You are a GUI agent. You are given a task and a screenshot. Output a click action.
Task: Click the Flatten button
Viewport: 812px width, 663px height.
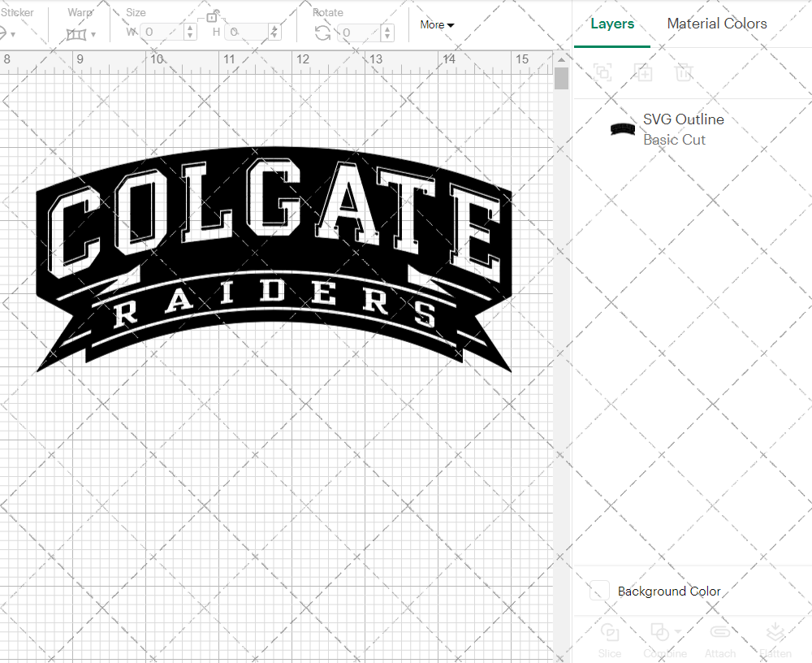pos(775,641)
